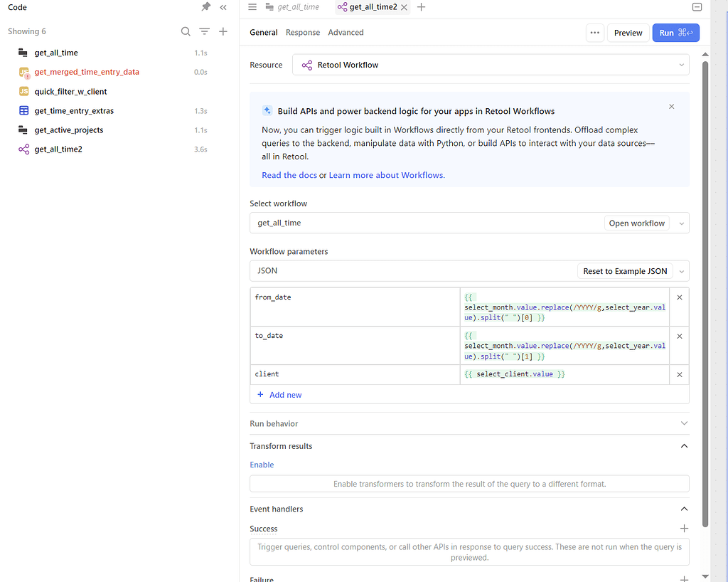This screenshot has width=728, height=582.
Task: Open the query search in Code panel
Action: click(x=186, y=31)
